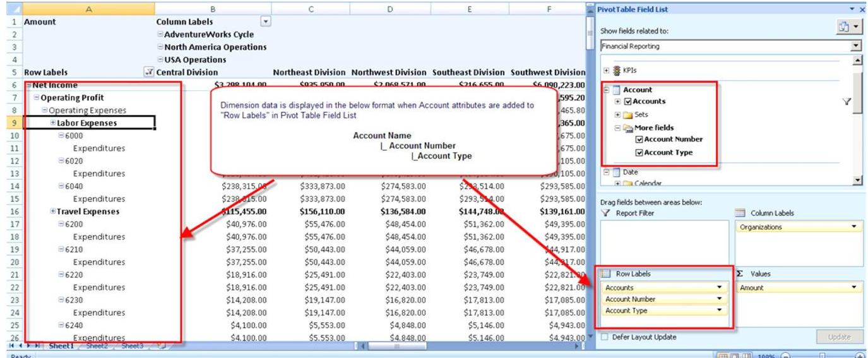Image resolution: width=868 pixels, height=358 pixels.
Task: Open the Amount value field dropdown
Action: (854, 287)
